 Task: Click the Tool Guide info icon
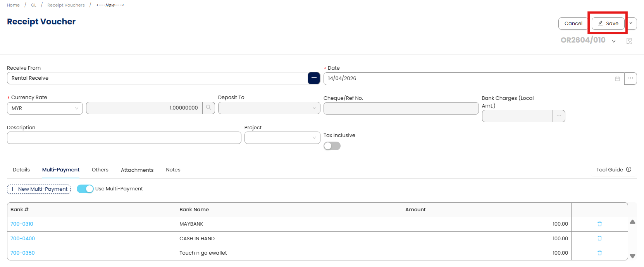click(629, 169)
